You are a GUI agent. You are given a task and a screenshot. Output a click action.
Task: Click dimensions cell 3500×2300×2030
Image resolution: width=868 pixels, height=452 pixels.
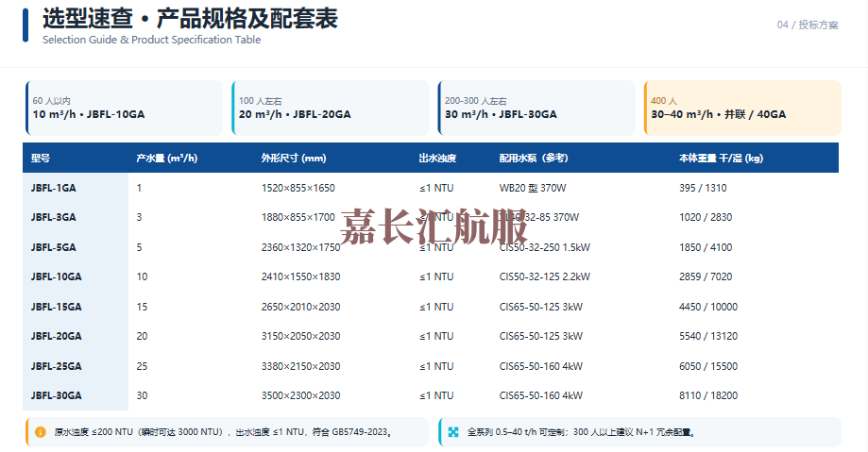(x=300, y=395)
